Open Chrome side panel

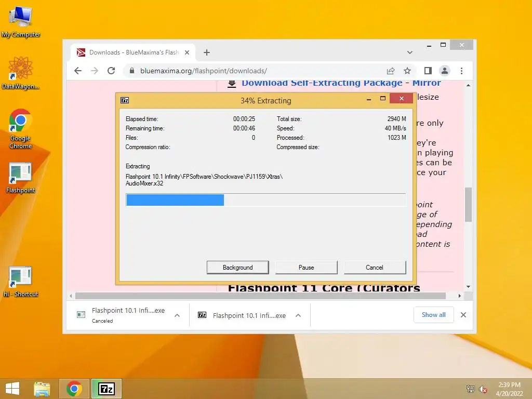tap(428, 71)
